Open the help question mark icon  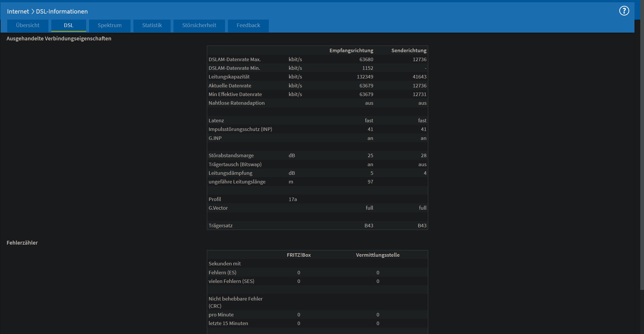click(624, 11)
